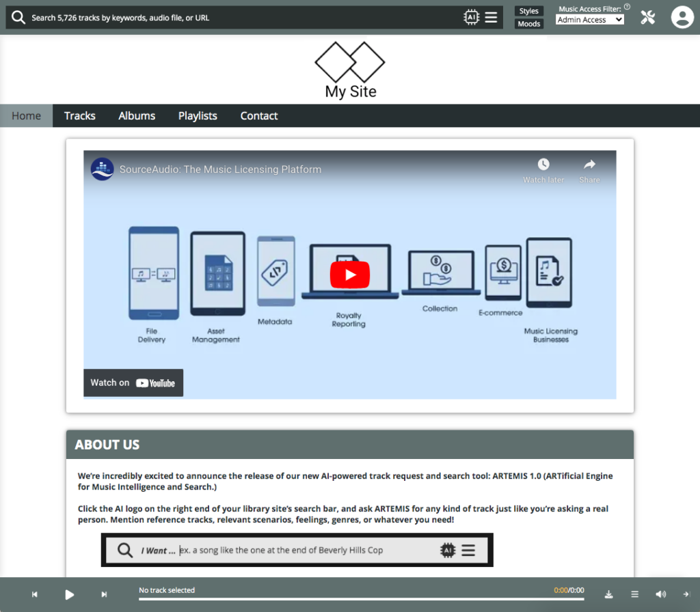The image size is (700, 612).
Task: Click the search magnifier icon
Action: pos(18,17)
